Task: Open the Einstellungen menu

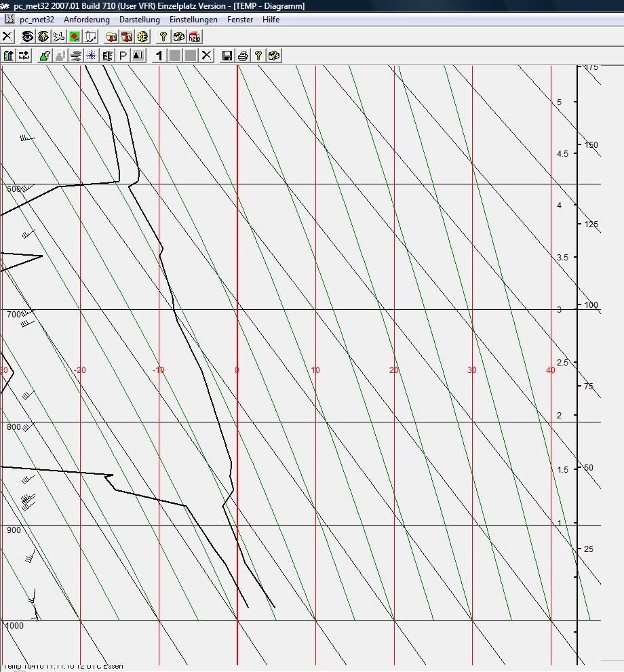Action: click(x=193, y=19)
